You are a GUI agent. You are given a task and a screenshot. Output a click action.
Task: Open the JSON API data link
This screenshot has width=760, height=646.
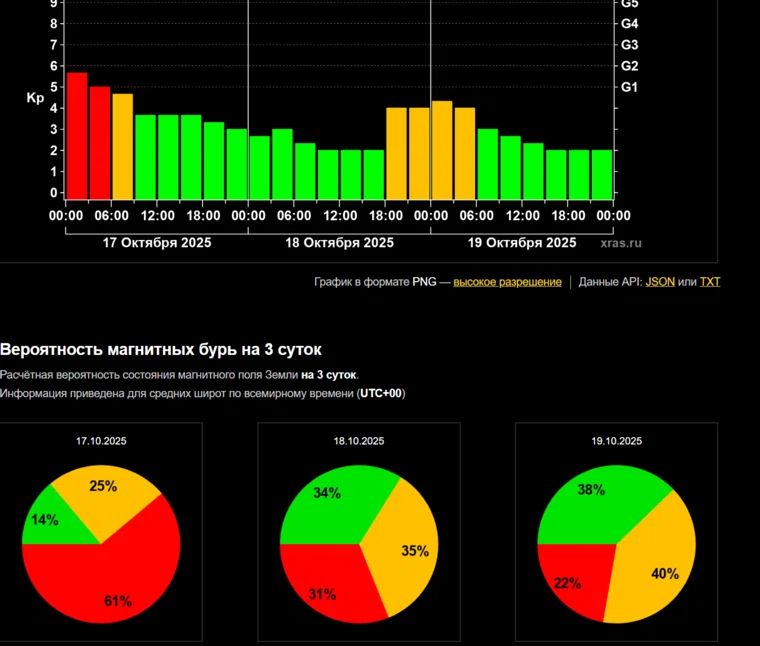(x=660, y=282)
